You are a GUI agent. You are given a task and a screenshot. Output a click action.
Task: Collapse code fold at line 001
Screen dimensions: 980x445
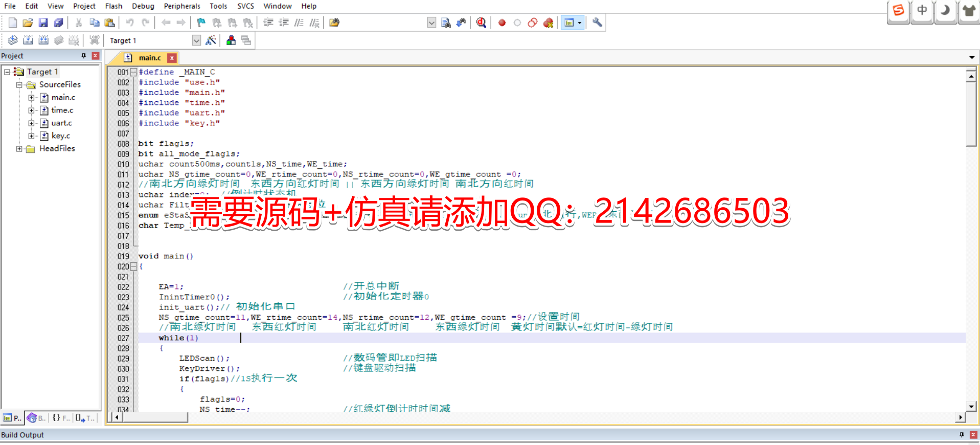coord(133,72)
